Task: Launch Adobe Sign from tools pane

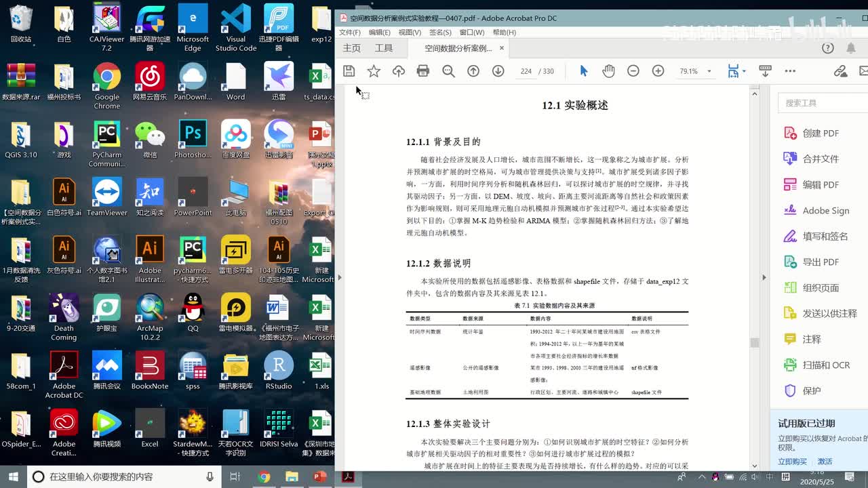Action: coord(816,210)
